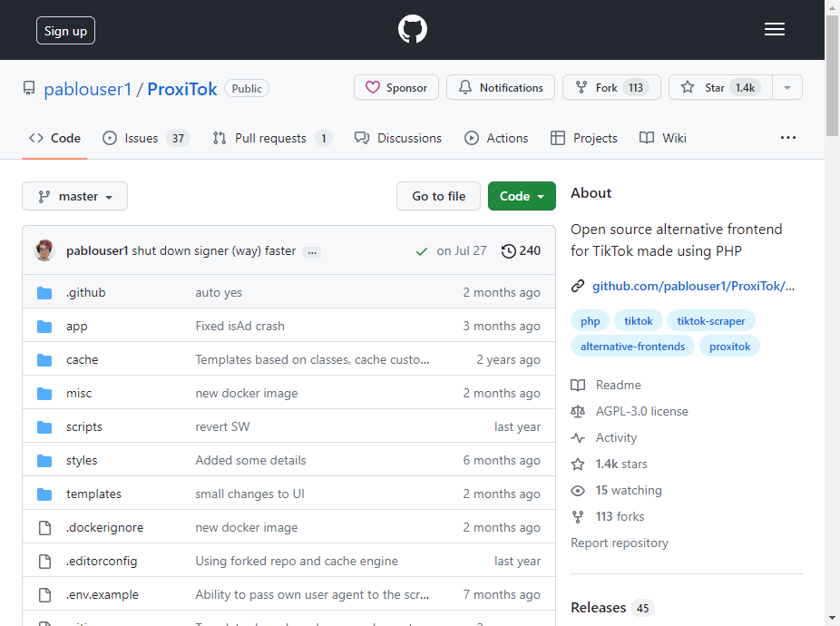Open the .env.example file name link

pyautogui.click(x=103, y=595)
